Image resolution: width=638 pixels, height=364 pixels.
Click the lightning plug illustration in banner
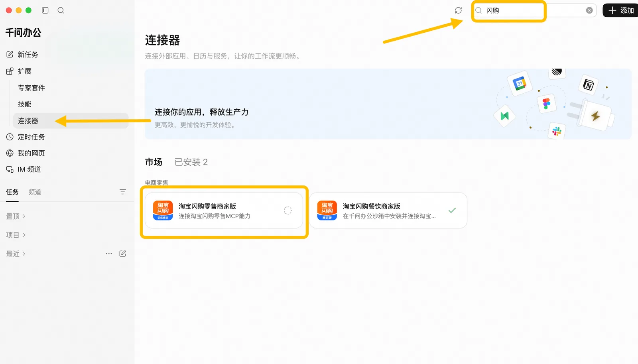click(x=591, y=115)
